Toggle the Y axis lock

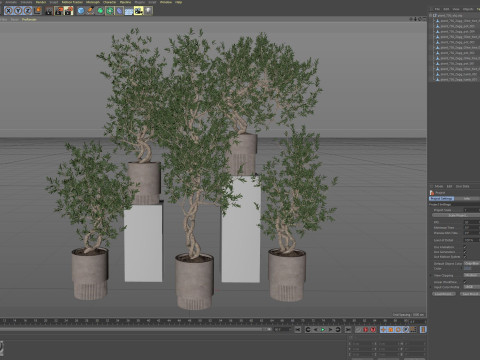tap(18, 11)
